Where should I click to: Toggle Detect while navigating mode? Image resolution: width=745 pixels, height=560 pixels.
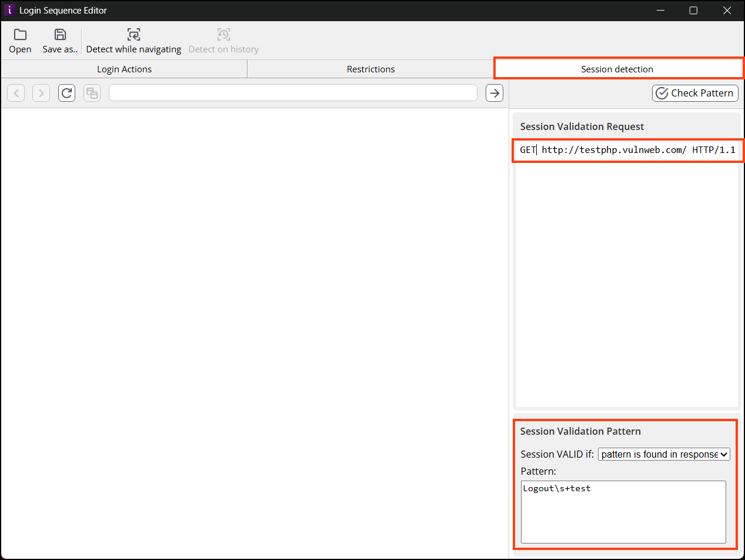[133, 40]
